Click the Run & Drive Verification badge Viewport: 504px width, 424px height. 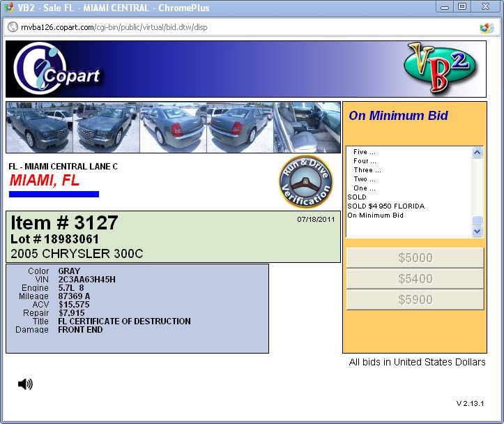click(306, 182)
